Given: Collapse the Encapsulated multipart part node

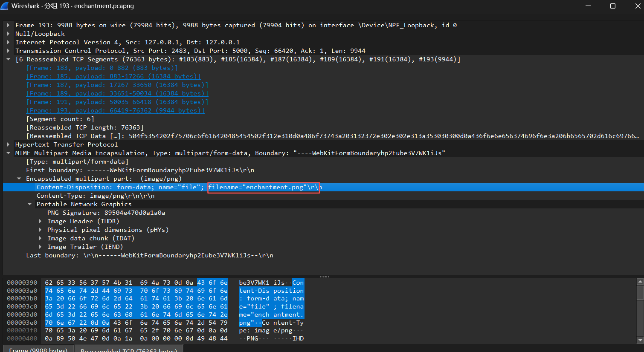Looking at the screenshot, I should click(19, 179).
